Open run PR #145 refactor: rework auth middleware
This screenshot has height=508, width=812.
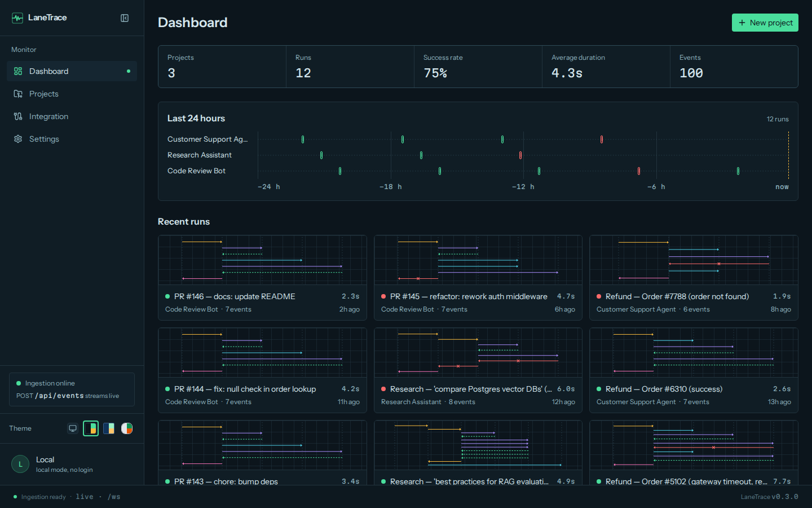(x=478, y=278)
